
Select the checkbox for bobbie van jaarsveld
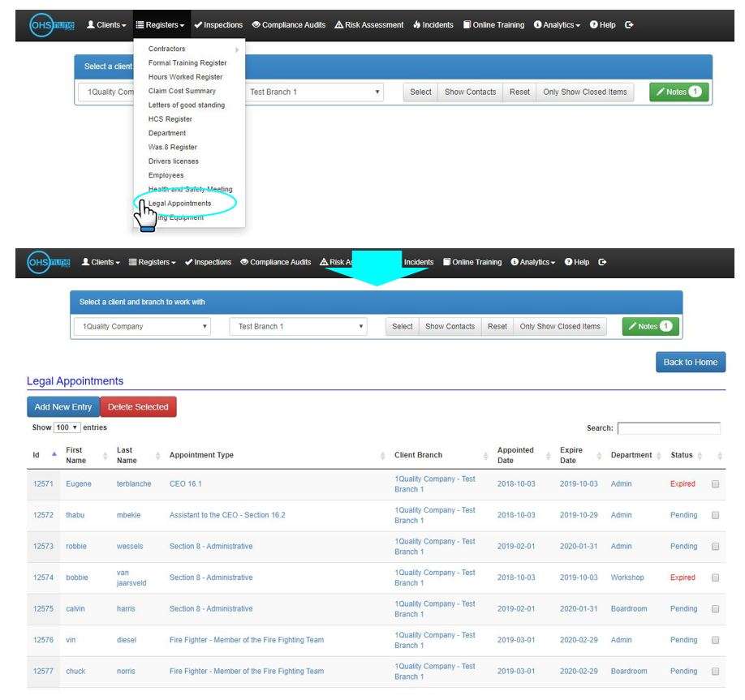pyautogui.click(x=715, y=578)
